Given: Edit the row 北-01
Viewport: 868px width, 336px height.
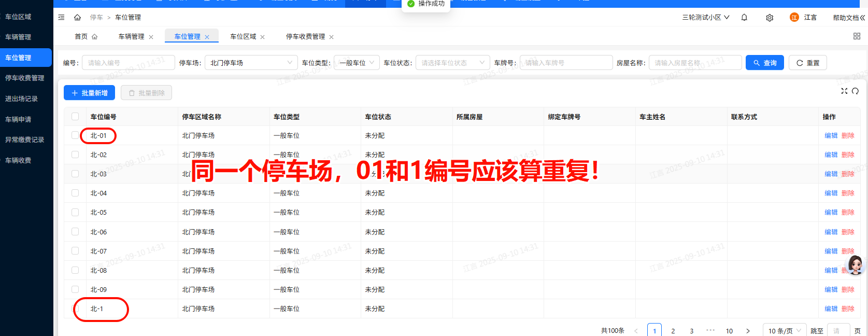Looking at the screenshot, I should (x=831, y=135).
